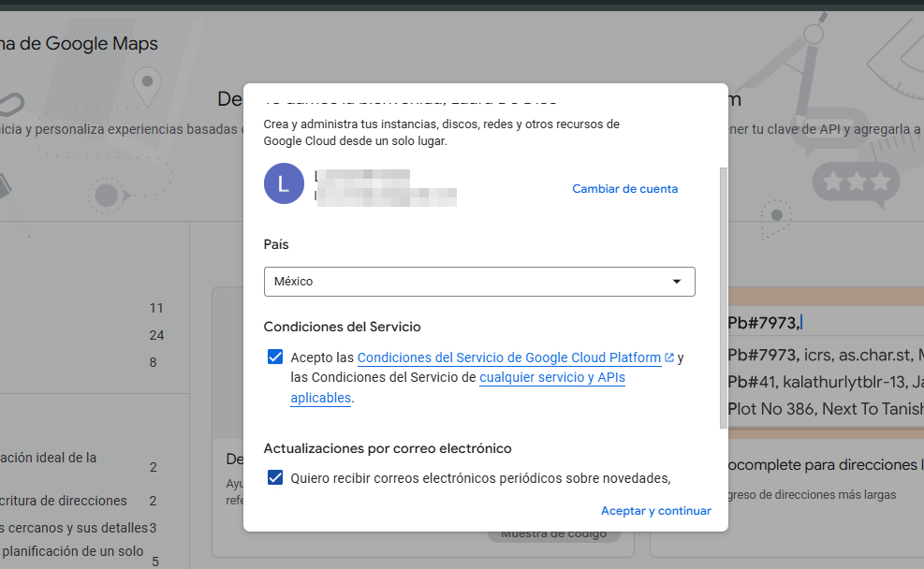
Task: Click the 'ocomplete para direcciones' card heading
Action: point(825,465)
